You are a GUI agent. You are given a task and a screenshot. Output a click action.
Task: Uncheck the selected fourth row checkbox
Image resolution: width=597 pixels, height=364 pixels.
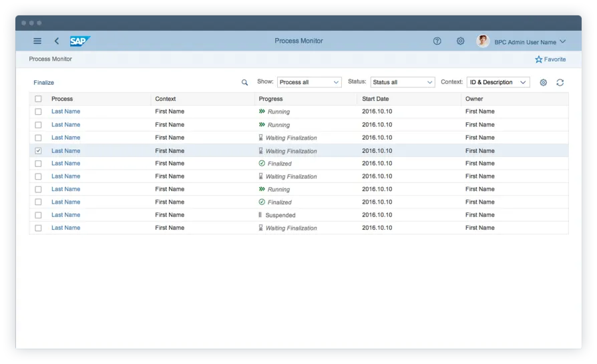(x=38, y=151)
